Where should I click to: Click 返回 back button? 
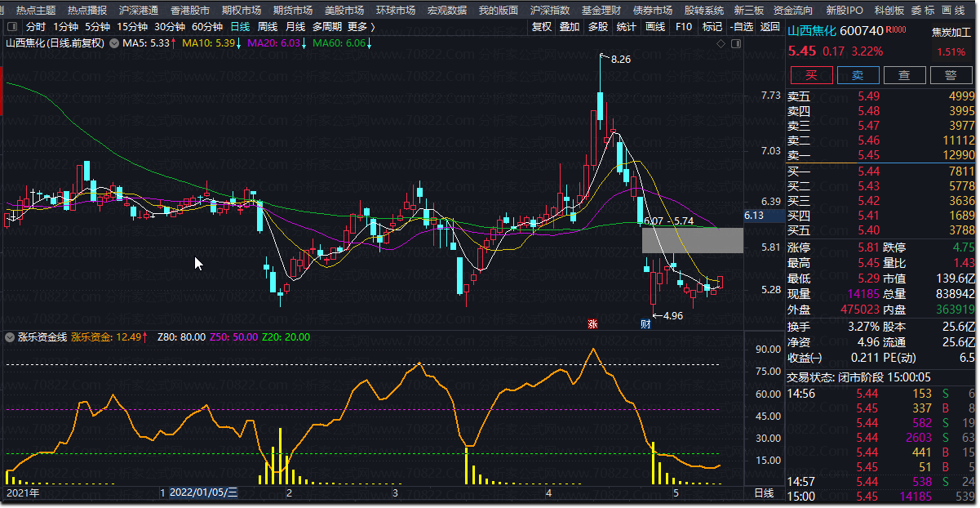(770, 27)
